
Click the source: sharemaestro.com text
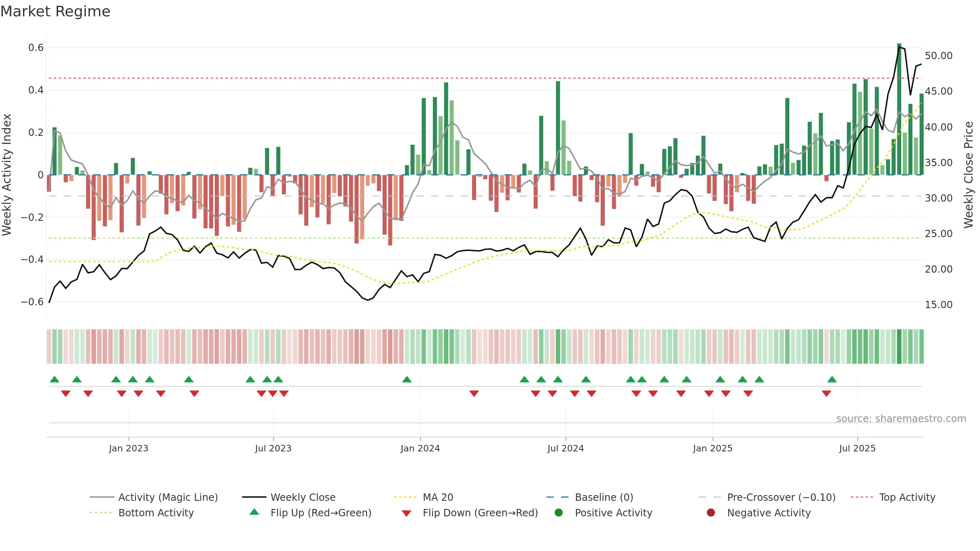pyautogui.click(x=901, y=418)
